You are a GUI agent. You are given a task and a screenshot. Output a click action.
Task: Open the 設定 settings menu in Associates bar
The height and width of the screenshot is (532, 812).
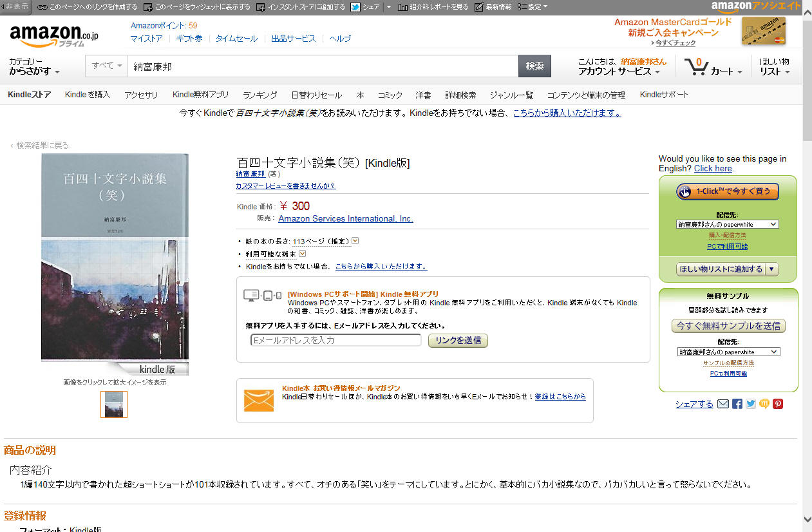click(533, 7)
